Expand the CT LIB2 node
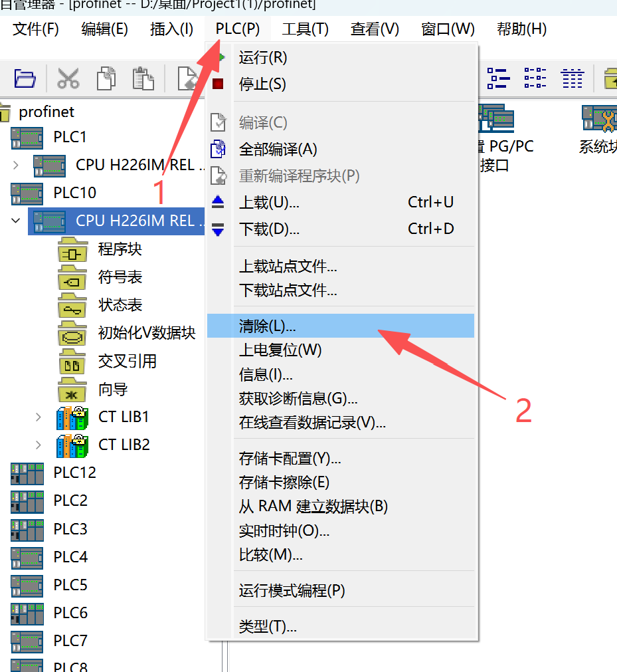617x672 pixels. coord(39,445)
